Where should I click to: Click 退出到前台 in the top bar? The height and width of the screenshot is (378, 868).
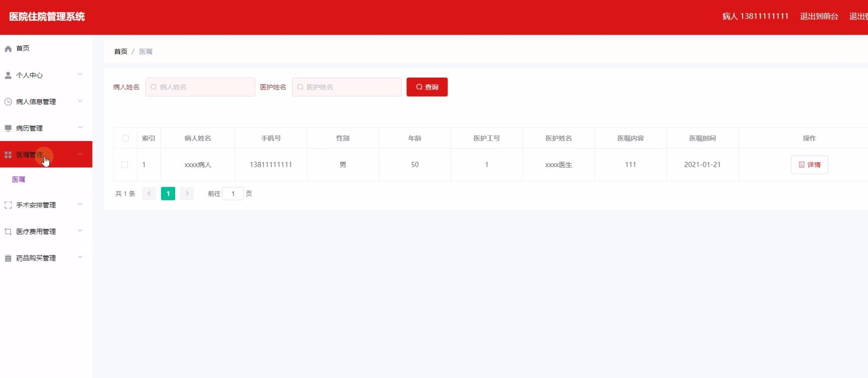pos(819,17)
